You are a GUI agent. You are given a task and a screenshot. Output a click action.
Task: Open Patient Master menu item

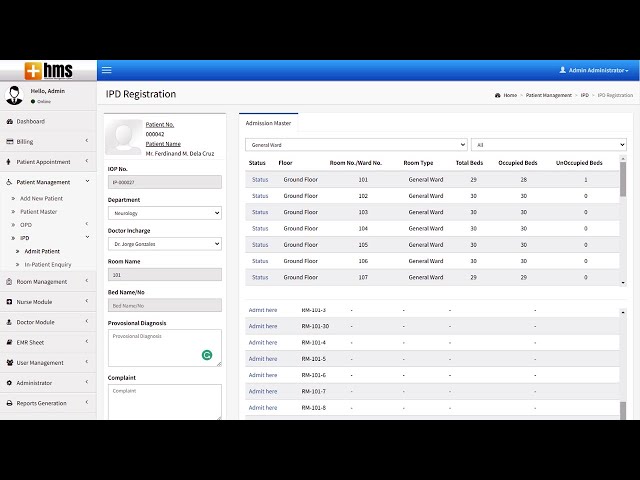pyautogui.click(x=38, y=212)
